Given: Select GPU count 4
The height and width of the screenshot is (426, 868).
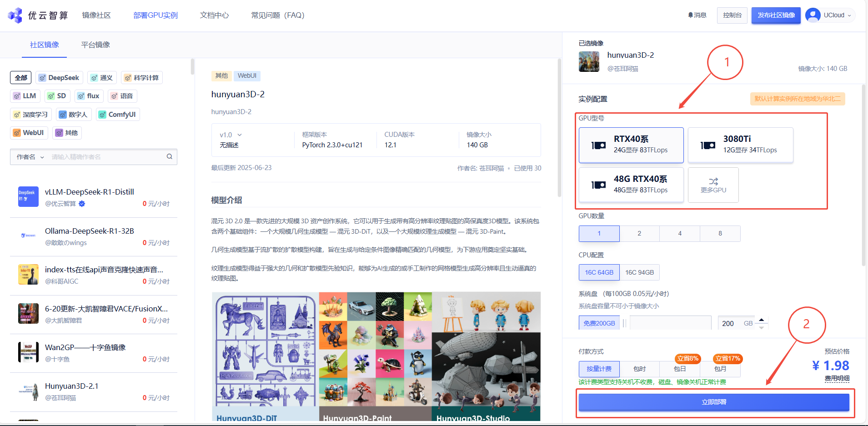Looking at the screenshot, I should [680, 233].
